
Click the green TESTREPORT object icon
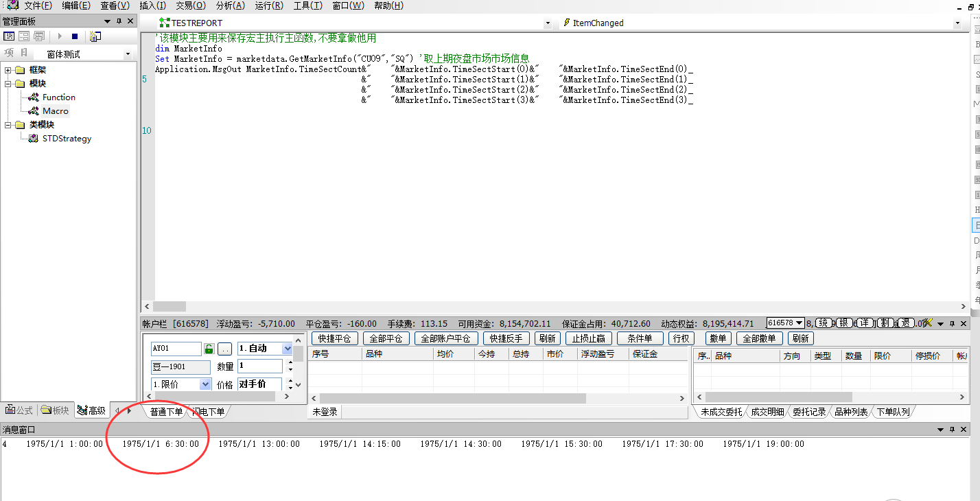click(164, 23)
